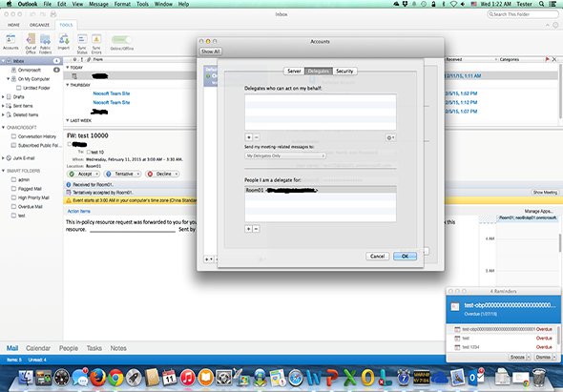This screenshot has height=392, width=563.
Task: Open iTunes from the Dock
Action: coord(187,378)
